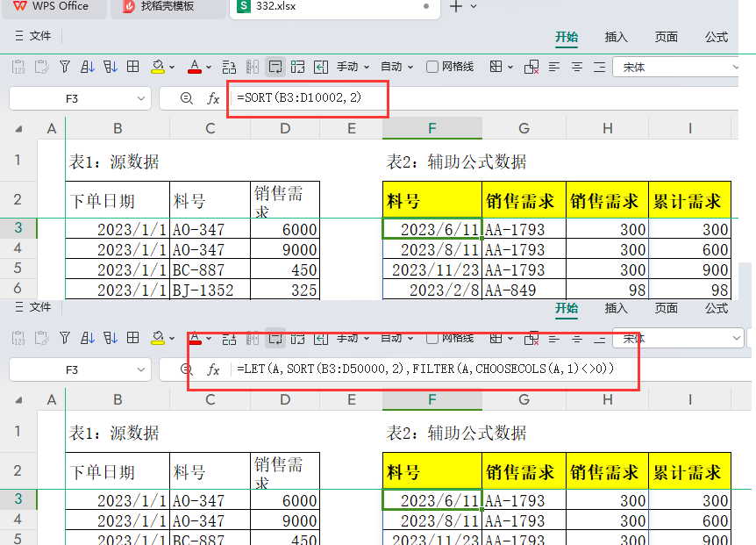Click the select-all corner triangle in SORT formula window
This screenshot has height=545, width=756.
[18, 129]
